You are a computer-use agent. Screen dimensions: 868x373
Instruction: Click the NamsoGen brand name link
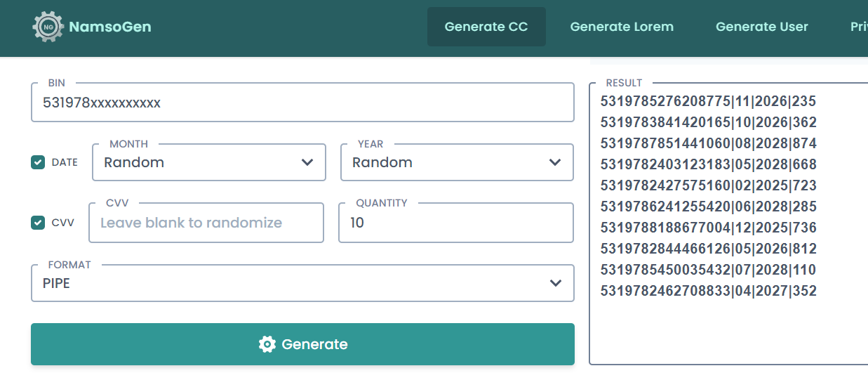[110, 27]
